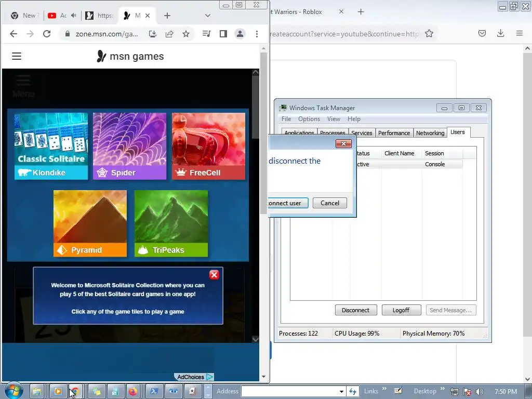Open the Chrome profile avatar menu
The height and width of the screenshot is (399, 532).
[240, 34]
